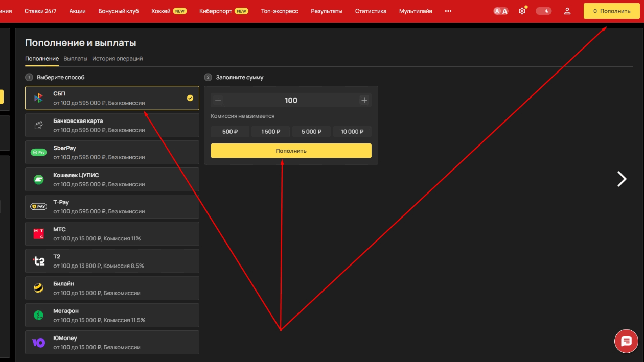Increase the amount with plus button

point(364,100)
